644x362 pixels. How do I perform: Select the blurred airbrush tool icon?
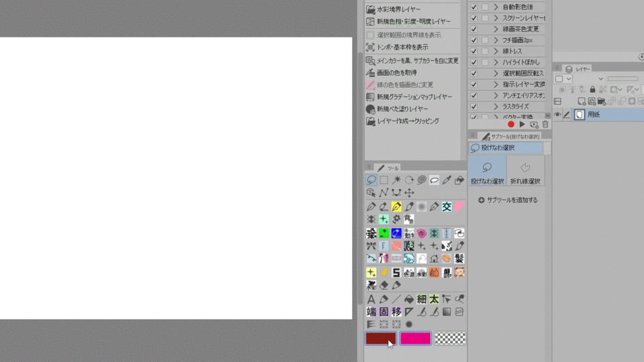(421, 207)
